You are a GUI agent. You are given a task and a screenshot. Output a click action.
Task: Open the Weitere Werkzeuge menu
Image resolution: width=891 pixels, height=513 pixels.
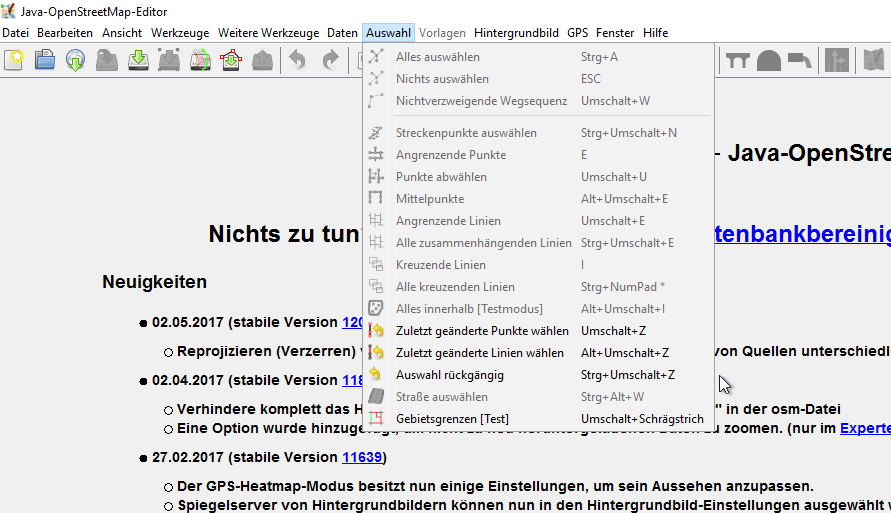coord(268,33)
